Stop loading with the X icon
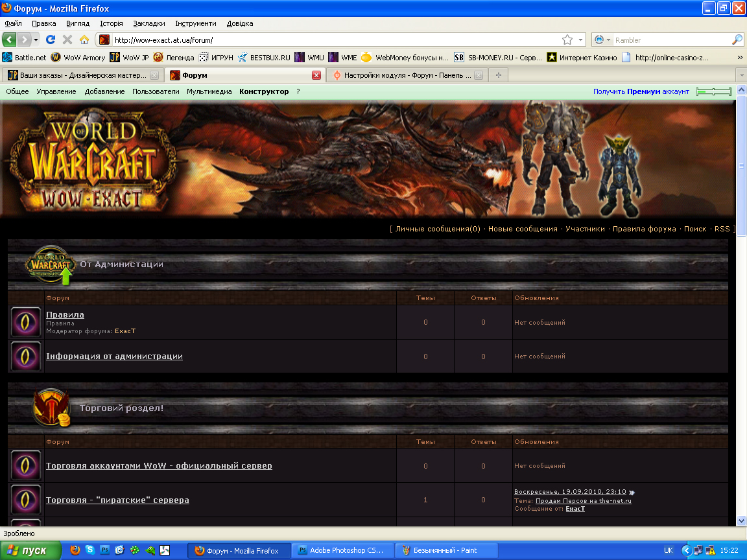This screenshot has width=747, height=560. [x=67, y=40]
